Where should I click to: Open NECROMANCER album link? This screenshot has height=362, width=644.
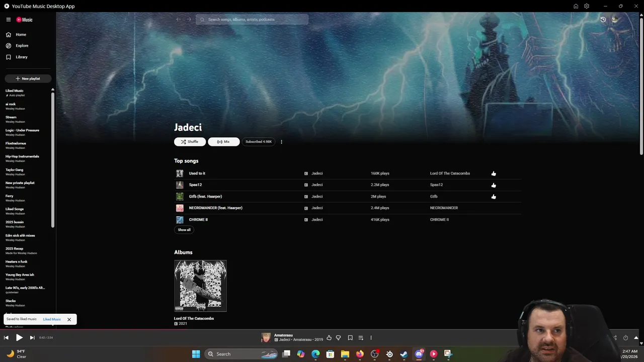point(444,208)
